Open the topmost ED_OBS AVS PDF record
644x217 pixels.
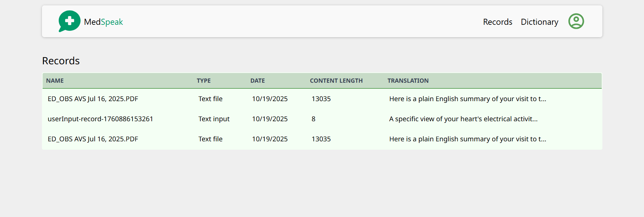tap(93, 99)
